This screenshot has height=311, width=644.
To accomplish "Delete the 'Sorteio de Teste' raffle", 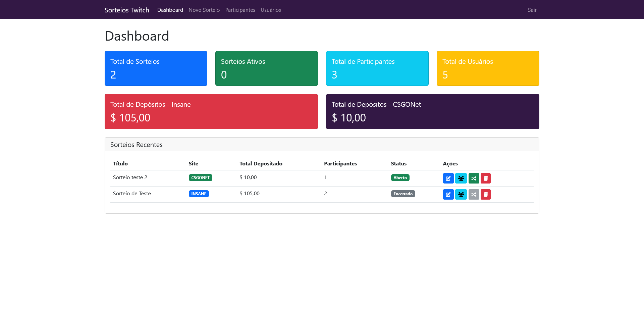I will pos(486,194).
